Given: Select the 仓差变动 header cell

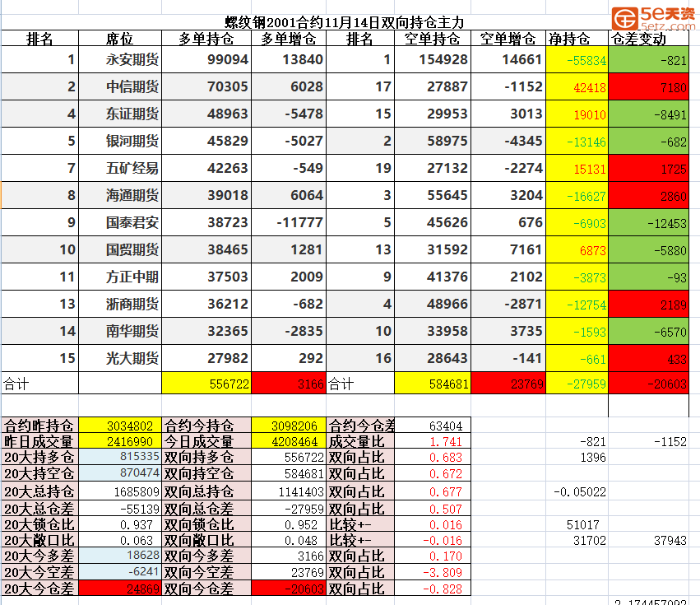Looking at the screenshot, I should [x=649, y=39].
